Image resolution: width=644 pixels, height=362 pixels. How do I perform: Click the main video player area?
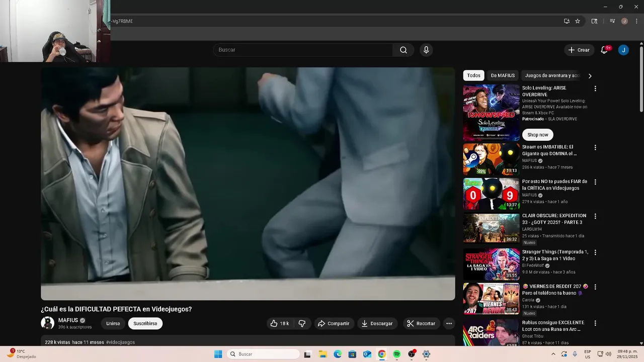[x=248, y=184]
